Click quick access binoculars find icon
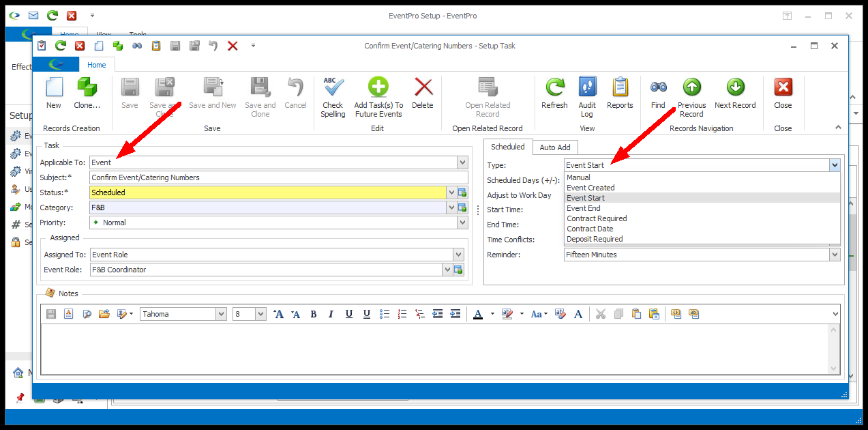868x430 pixels. pyautogui.click(x=137, y=46)
